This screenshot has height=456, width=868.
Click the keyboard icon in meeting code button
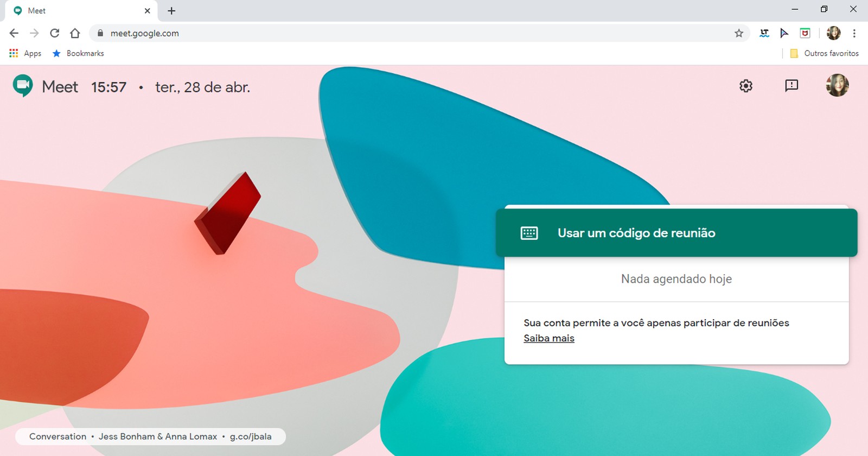click(529, 233)
